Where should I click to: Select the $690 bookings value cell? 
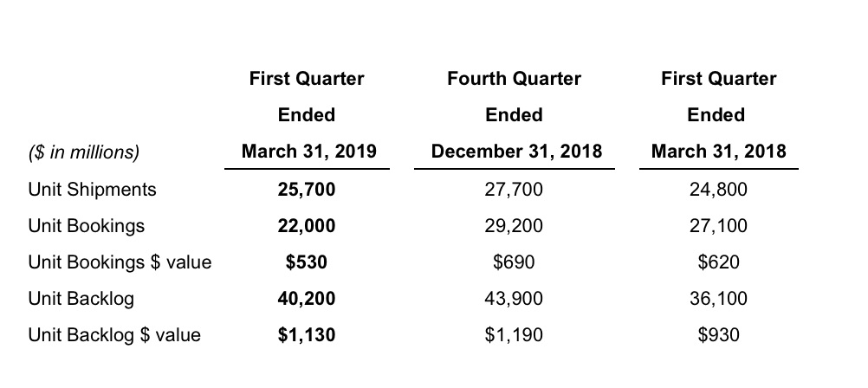(x=515, y=262)
